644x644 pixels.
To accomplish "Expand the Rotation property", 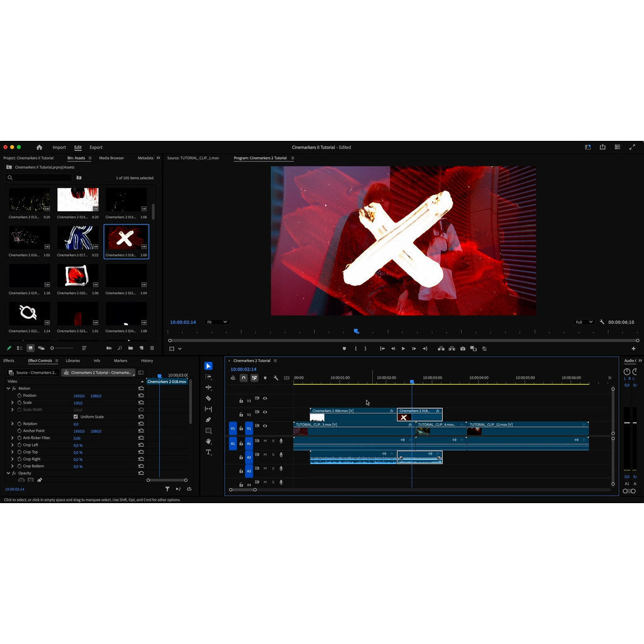I will 13,423.
